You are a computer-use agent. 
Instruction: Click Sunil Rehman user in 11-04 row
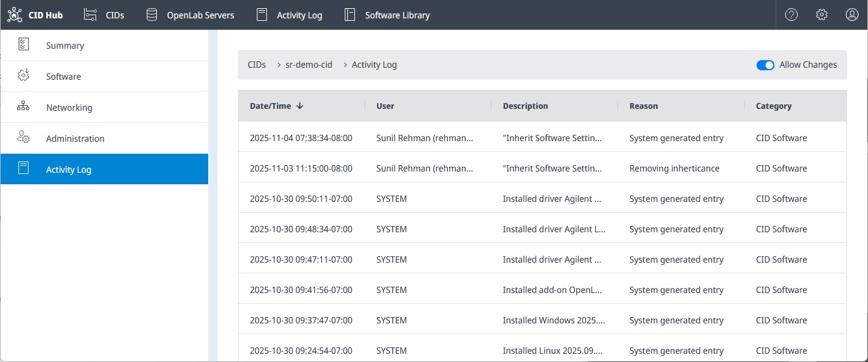click(425, 138)
